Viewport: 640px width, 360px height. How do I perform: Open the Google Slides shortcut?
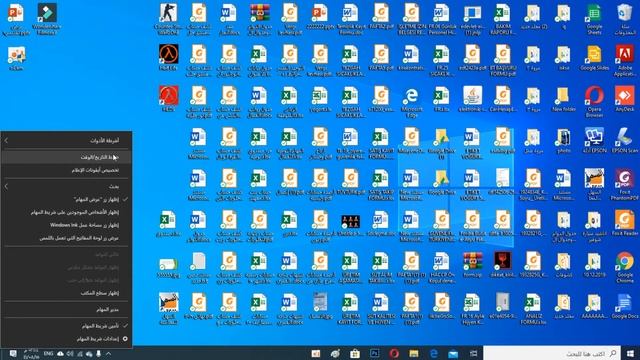tap(594, 58)
